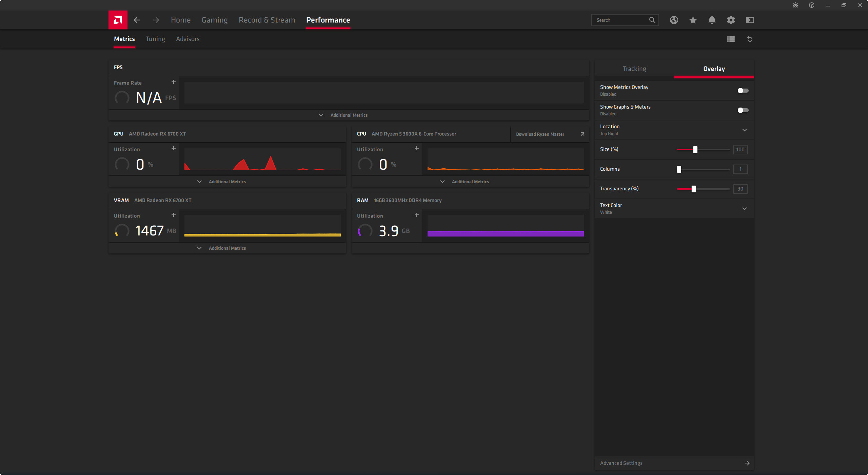
Task: Open the Record & Stream tab
Action: (x=267, y=20)
